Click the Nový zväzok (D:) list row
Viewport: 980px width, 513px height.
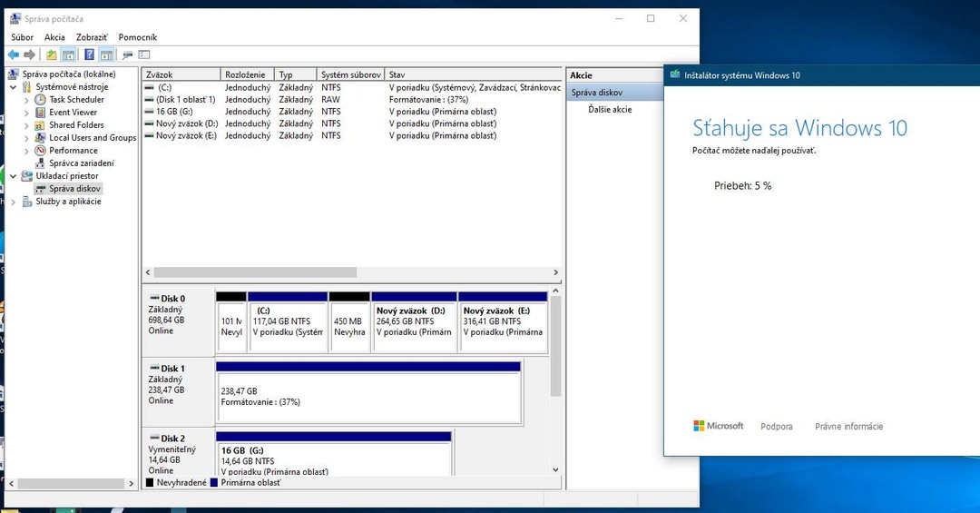click(x=352, y=123)
